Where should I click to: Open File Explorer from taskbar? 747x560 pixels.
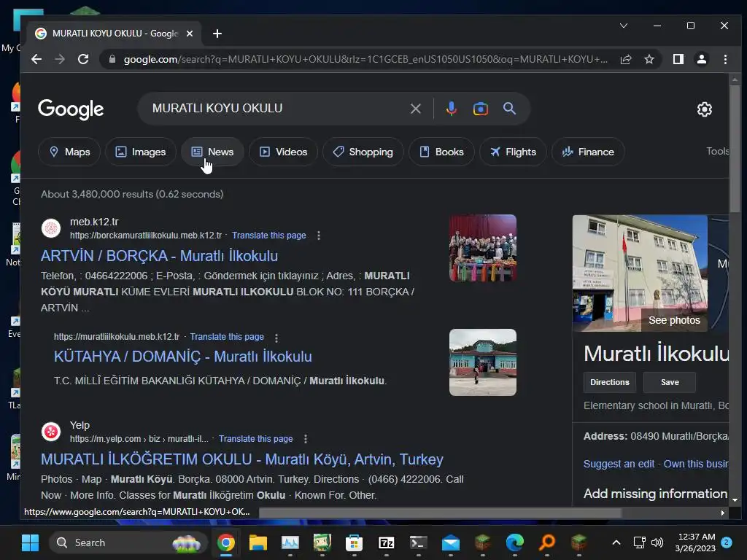pyautogui.click(x=258, y=542)
